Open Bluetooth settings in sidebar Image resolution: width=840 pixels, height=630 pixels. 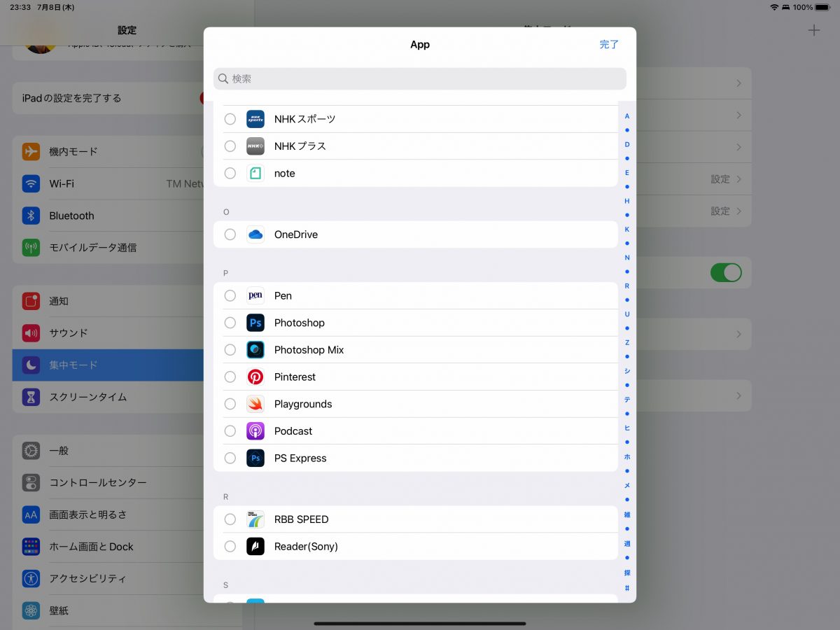click(71, 216)
